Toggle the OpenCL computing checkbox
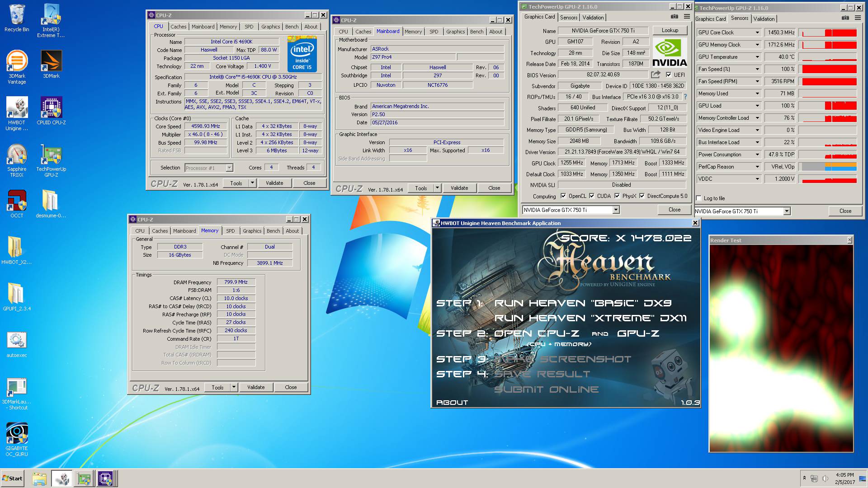Viewport: 868px width, 488px height. coord(563,196)
